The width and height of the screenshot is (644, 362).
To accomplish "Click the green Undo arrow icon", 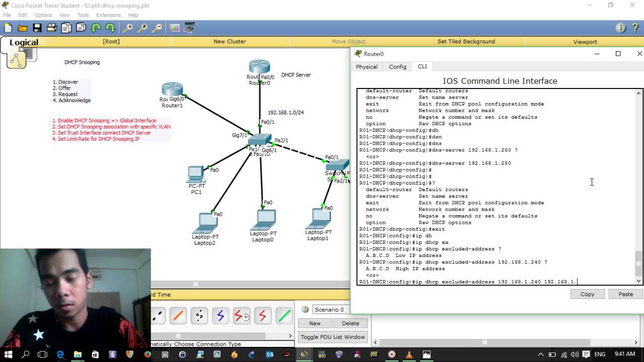I will click(96, 28).
